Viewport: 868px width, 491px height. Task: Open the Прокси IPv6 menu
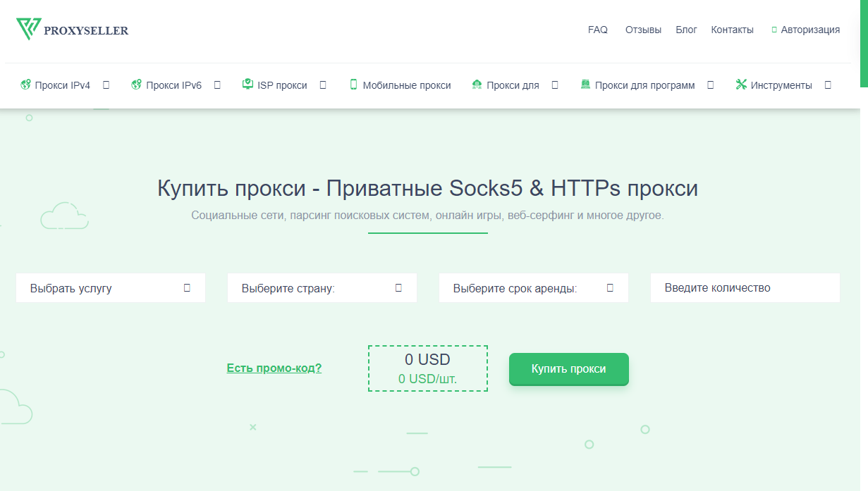click(x=174, y=85)
